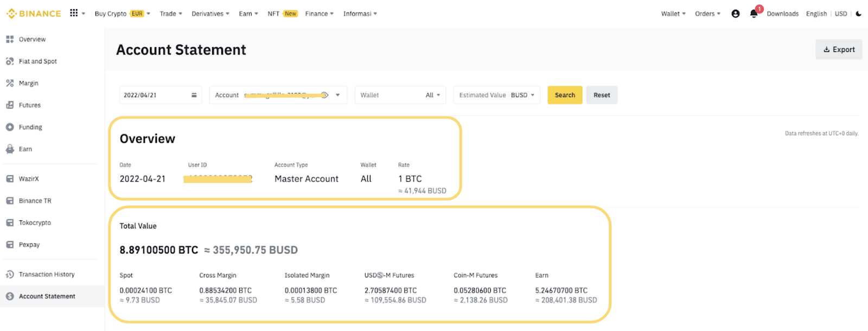Expand the Account selector dropdown
The width and height of the screenshot is (868, 331).
tap(337, 95)
